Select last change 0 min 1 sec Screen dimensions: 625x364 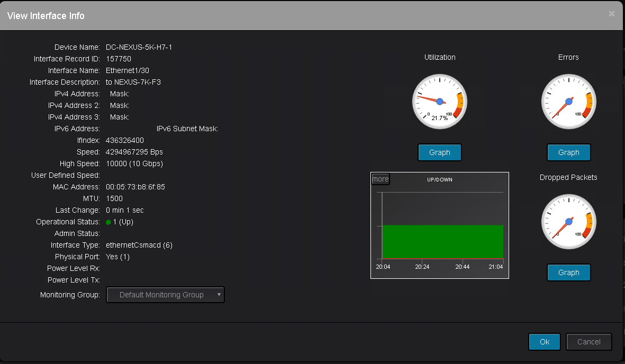[x=125, y=210]
